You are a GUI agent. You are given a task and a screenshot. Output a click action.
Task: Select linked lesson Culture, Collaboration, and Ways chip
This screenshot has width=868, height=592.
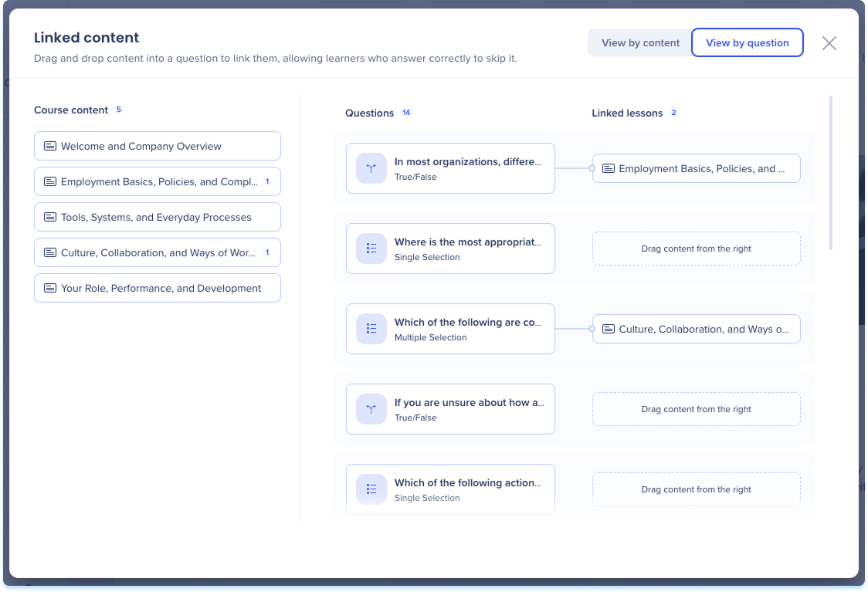697,329
